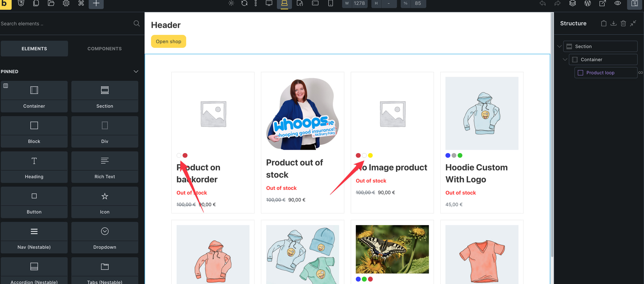Viewport: 644px width, 284px height.
Task: Select the ELEMENTS tab
Action: (x=34, y=49)
